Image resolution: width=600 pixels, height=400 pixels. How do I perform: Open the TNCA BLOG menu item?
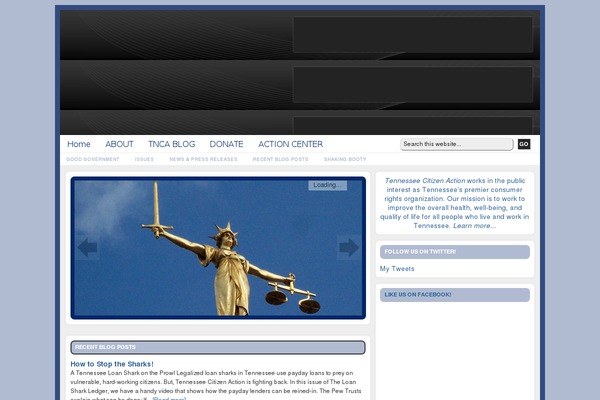(x=171, y=144)
